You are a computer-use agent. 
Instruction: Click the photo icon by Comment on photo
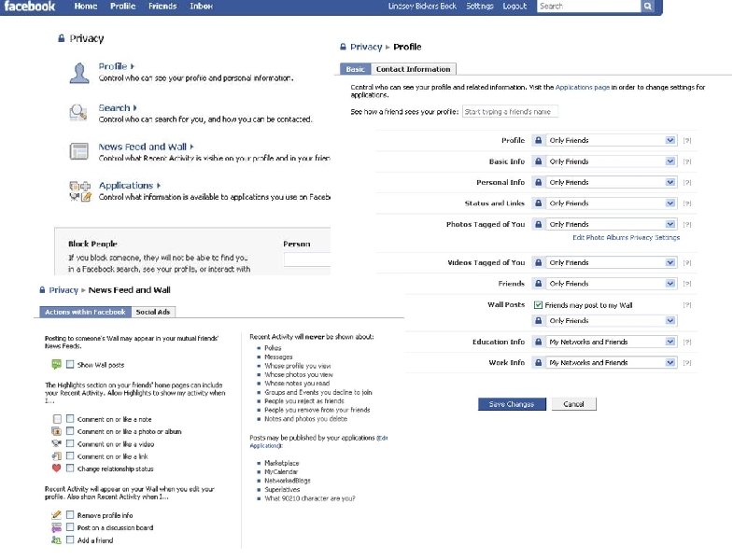tap(56, 431)
